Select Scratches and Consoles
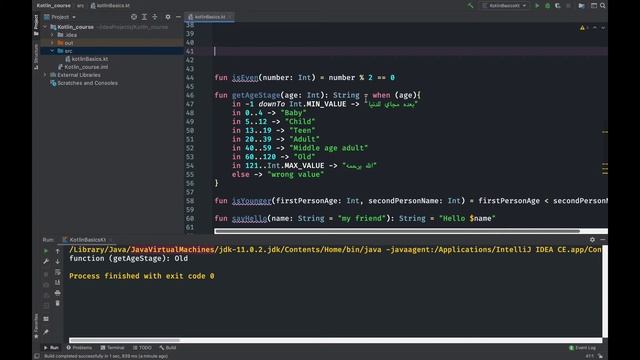 [x=84, y=83]
